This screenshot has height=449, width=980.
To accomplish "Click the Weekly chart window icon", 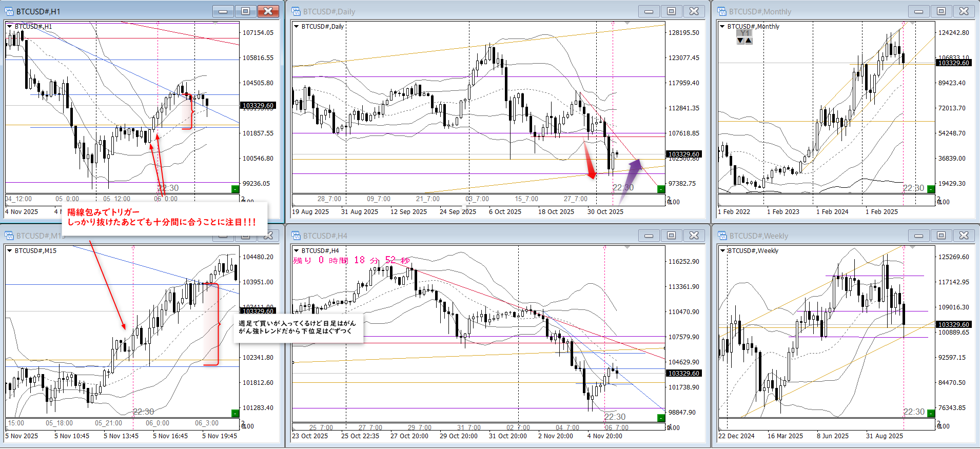I will [722, 236].
